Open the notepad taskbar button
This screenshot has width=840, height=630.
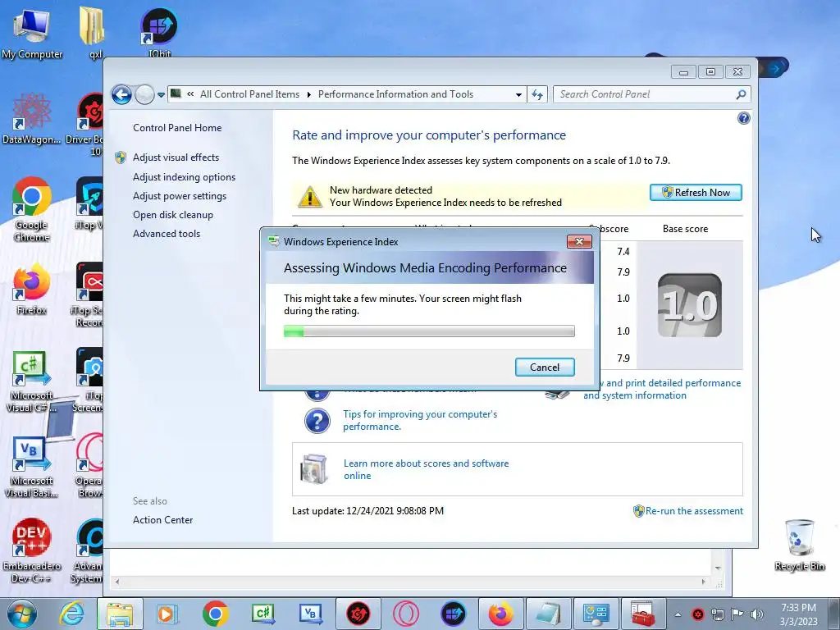[549, 614]
